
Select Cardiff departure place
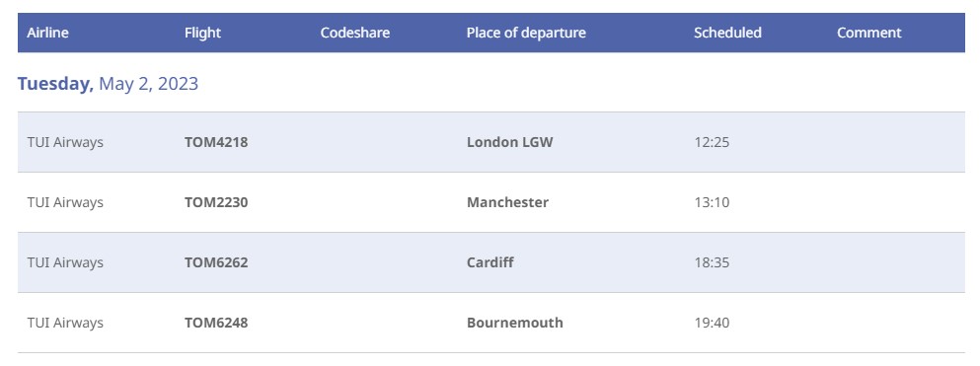point(490,262)
